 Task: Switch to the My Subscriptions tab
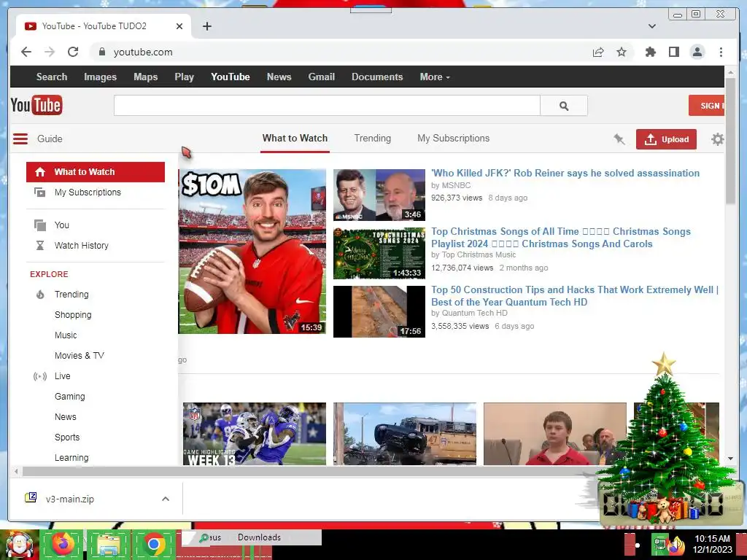pyautogui.click(x=454, y=138)
